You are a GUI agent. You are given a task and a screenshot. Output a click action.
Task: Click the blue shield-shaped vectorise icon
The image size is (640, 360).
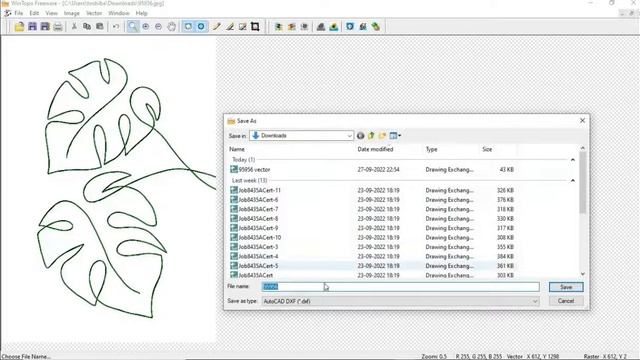pyautogui.click(x=350, y=27)
